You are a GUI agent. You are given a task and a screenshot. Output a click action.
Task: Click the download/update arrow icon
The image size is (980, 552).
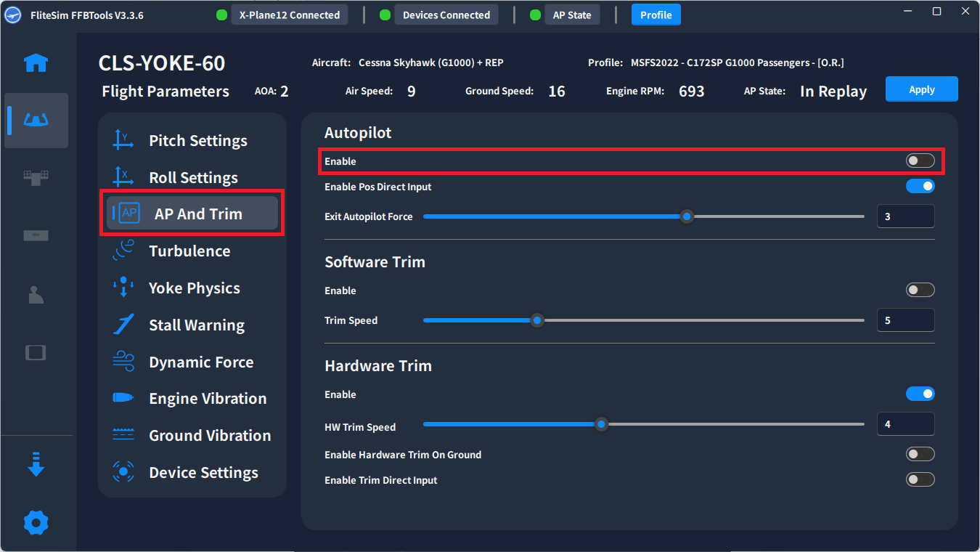[36, 464]
